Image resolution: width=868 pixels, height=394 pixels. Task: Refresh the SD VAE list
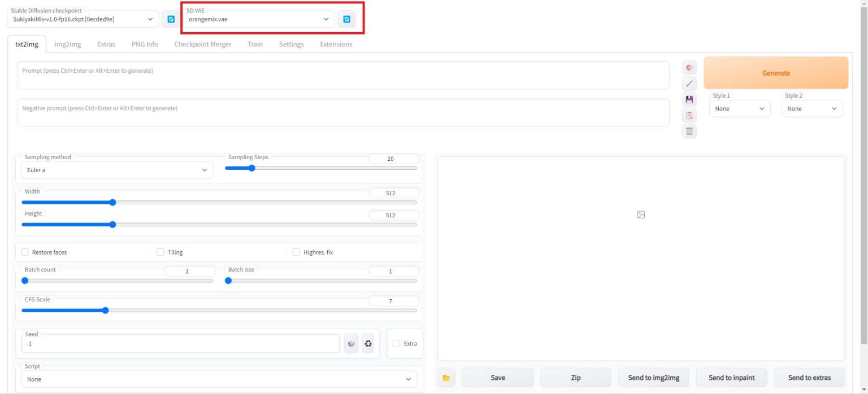pyautogui.click(x=347, y=19)
